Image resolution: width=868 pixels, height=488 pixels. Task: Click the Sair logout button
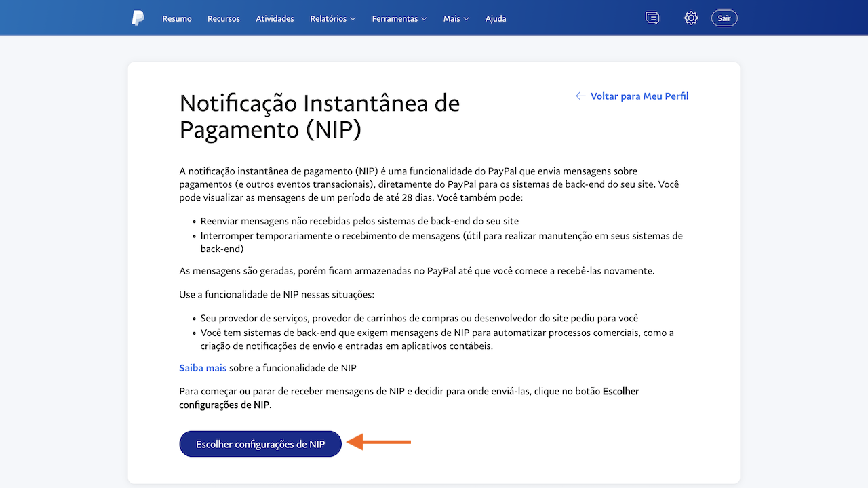[x=724, y=18]
